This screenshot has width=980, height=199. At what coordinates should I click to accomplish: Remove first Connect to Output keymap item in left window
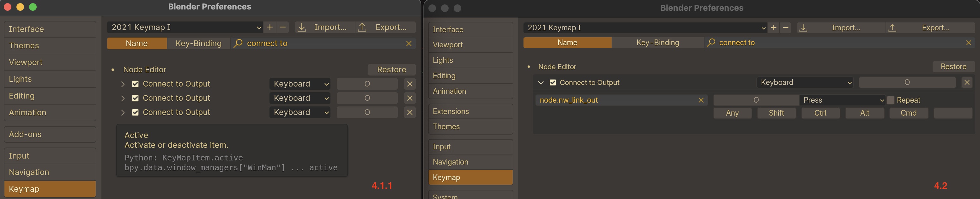tap(410, 84)
